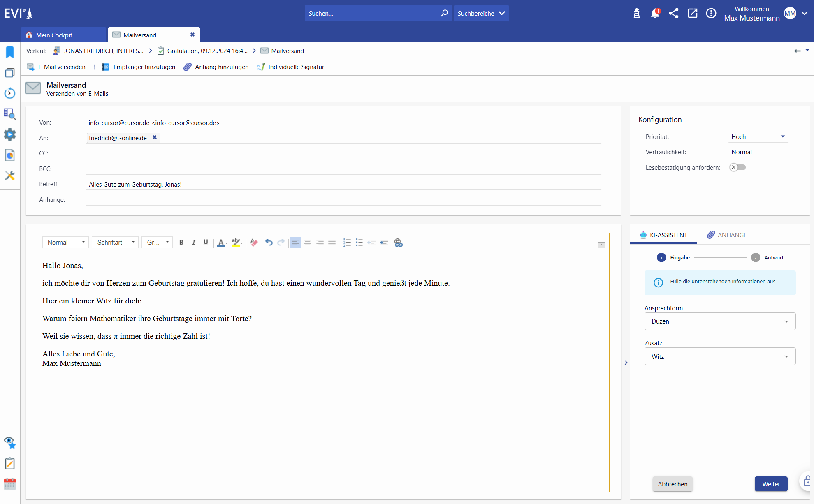The image size is (814, 504).
Task: Toggle left text alignment button
Action: [295, 243]
